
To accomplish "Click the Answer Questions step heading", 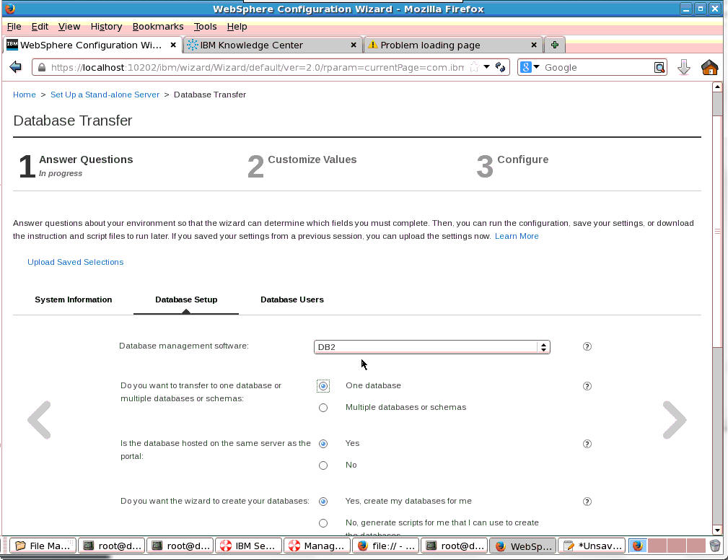I will pos(86,159).
